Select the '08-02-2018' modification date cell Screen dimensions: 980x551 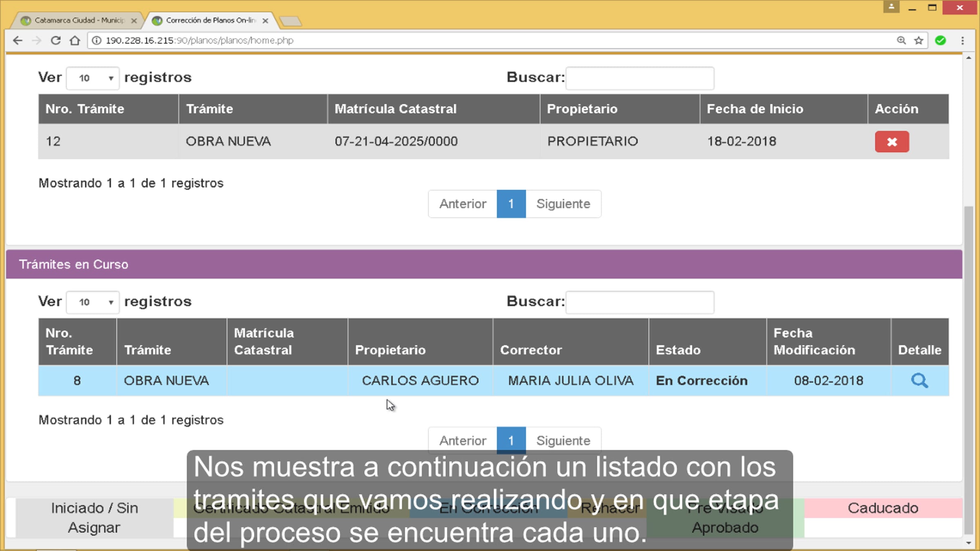[829, 380]
